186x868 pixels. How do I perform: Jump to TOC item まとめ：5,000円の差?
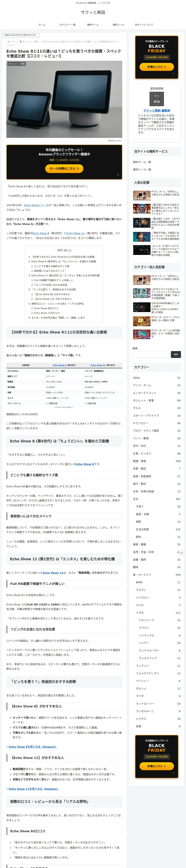[58, 317]
